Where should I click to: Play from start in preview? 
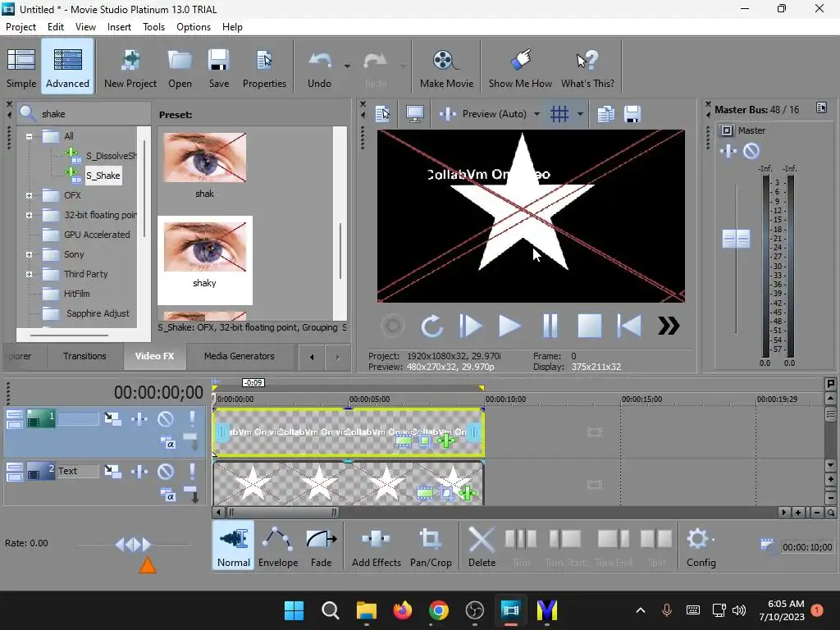pyautogui.click(x=470, y=326)
